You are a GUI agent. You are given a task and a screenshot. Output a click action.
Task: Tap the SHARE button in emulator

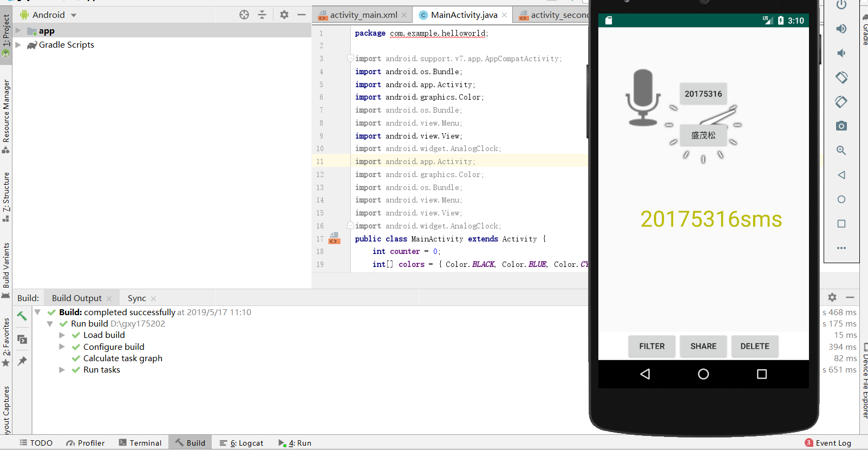pos(703,347)
